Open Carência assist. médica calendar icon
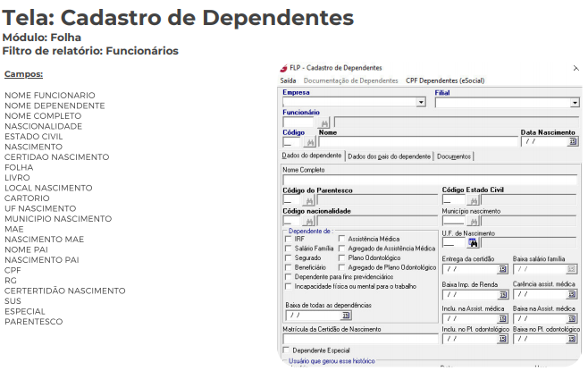Image resolution: width=588 pixels, height=371 pixels. click(571, 294)
